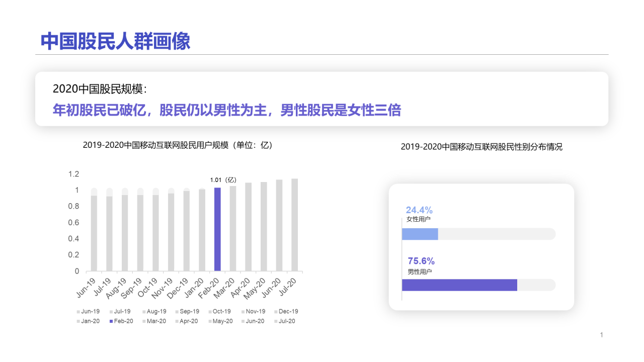Click the highlighted purple Feb-20 bar

[x=217, y=229]
